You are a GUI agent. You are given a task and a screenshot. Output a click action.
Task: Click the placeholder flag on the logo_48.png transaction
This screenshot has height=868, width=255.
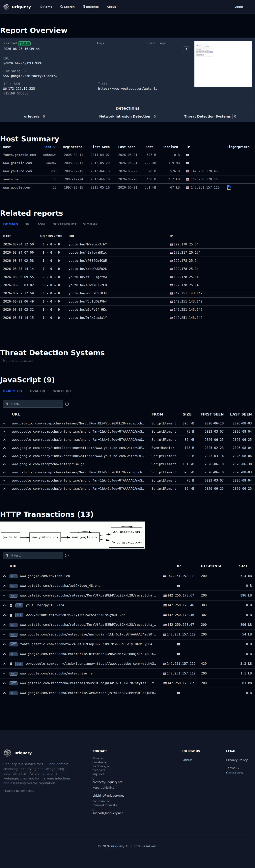click(x=178, y=586)
